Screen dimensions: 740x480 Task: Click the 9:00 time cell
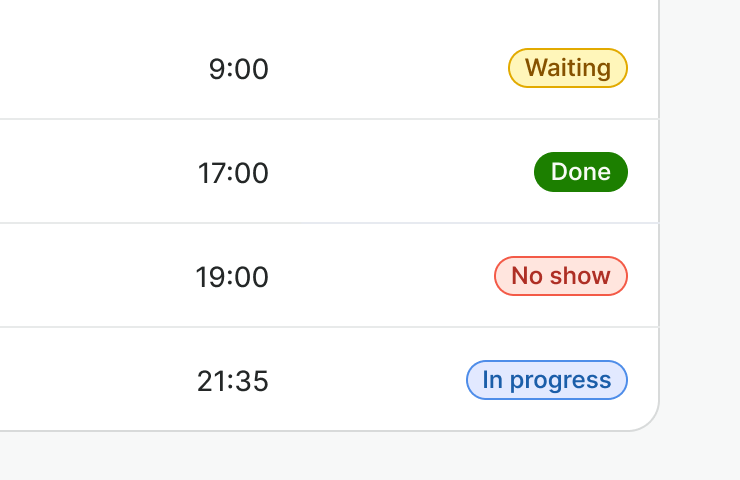coord(239,69)
